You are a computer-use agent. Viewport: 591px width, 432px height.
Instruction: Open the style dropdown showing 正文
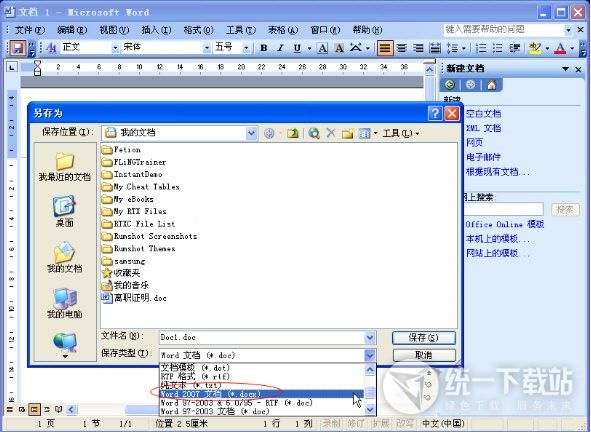[115, 48]
